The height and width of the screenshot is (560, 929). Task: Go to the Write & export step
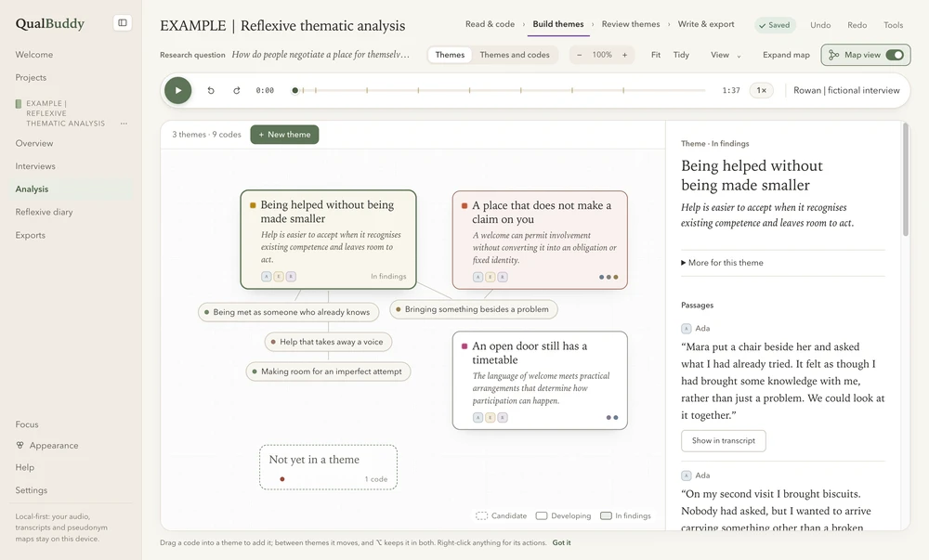point(706,24)
